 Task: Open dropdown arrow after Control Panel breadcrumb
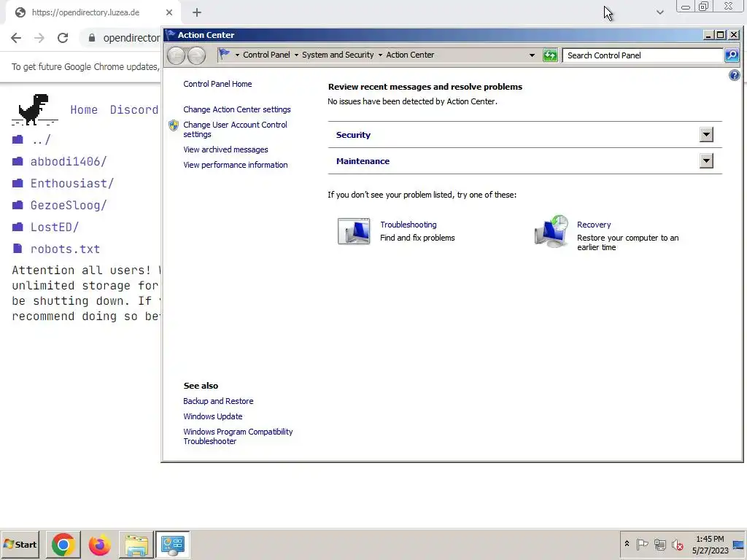296,55
